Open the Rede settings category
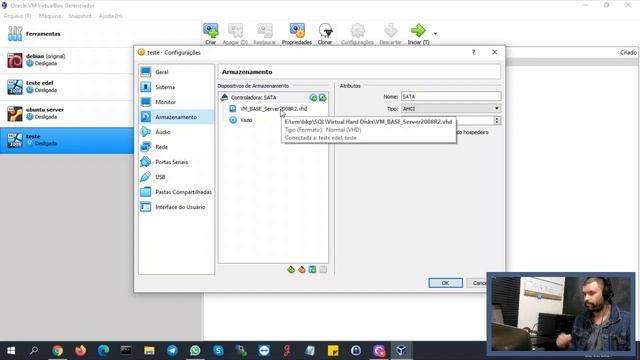Image resolution: width=640 pixels, height=360 pixels. (176, 147)
